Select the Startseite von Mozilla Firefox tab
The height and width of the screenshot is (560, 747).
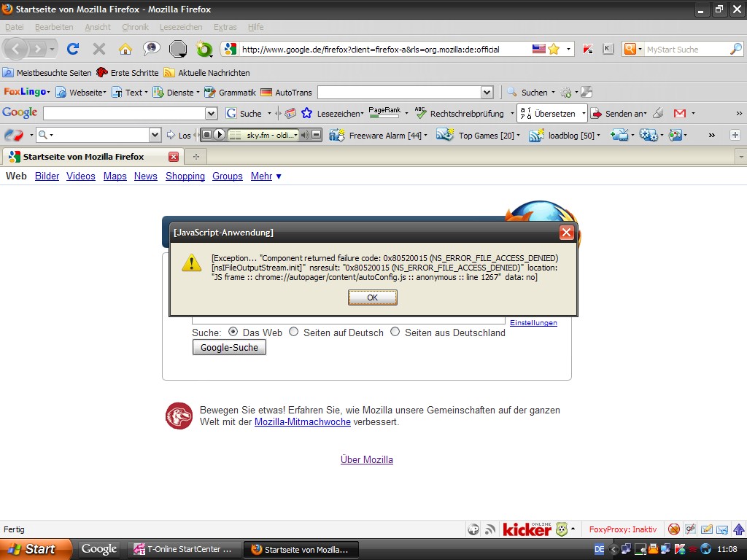coord(93,157)
